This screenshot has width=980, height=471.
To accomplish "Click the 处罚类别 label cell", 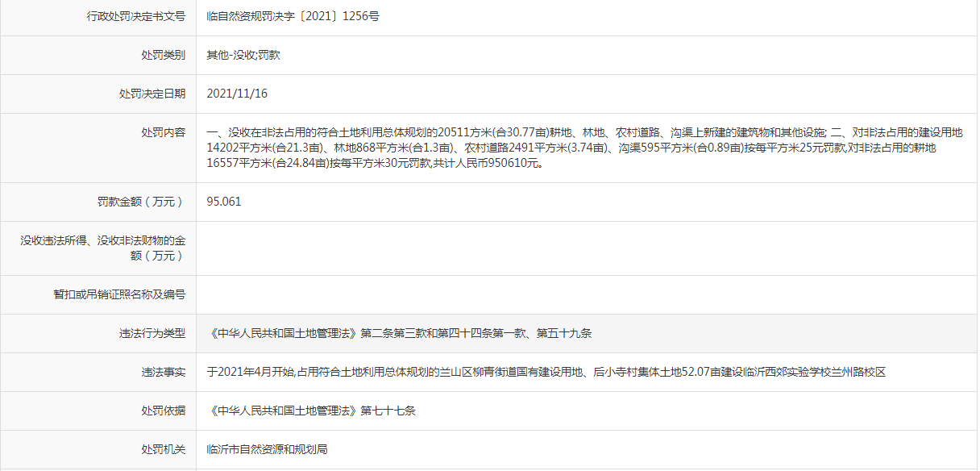I will point(162,56).
